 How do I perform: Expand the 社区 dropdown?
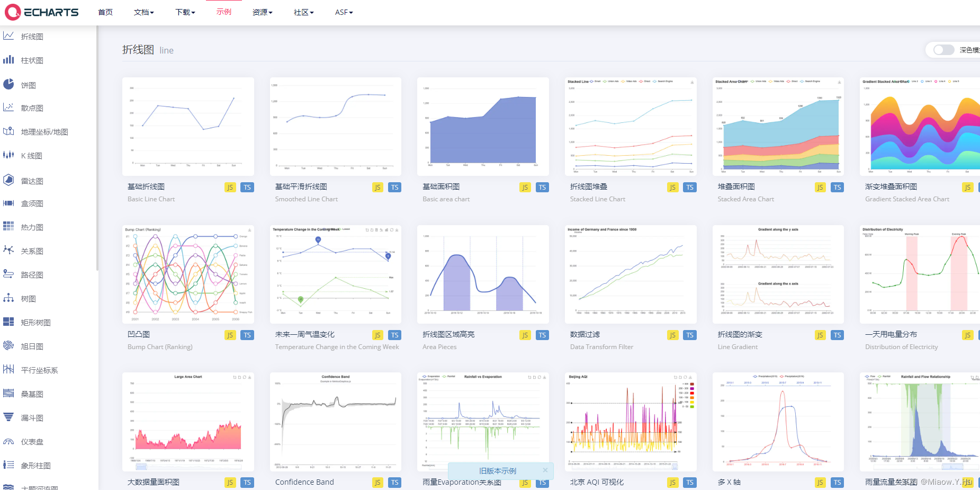click(303, 12)
